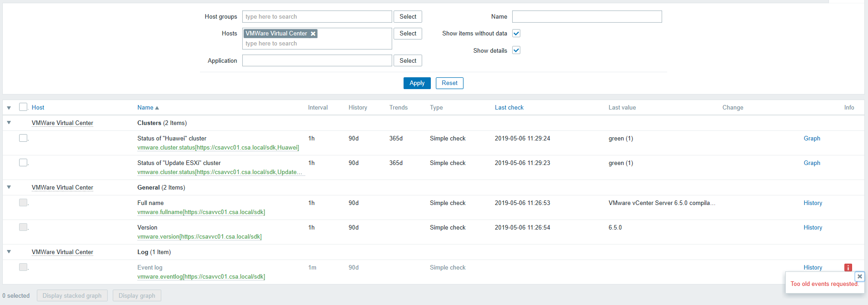Toggle Show details checkbox
Viewport: 868px width, 305px height.
pyautogui.click(x=516, y=50)
